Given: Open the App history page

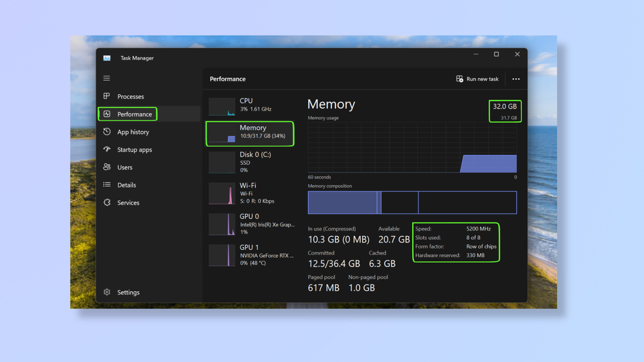Looking at the screenshot, I should click(149, 132).
